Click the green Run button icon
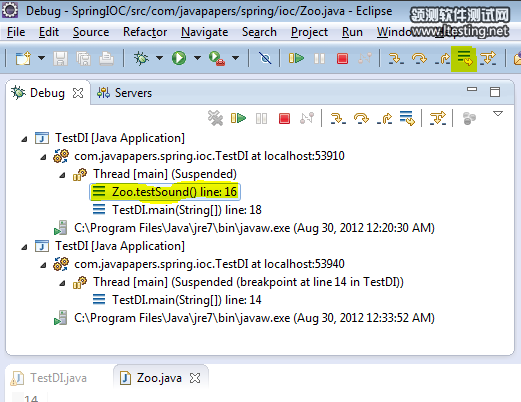521x402 pixels. pos(179,58)
